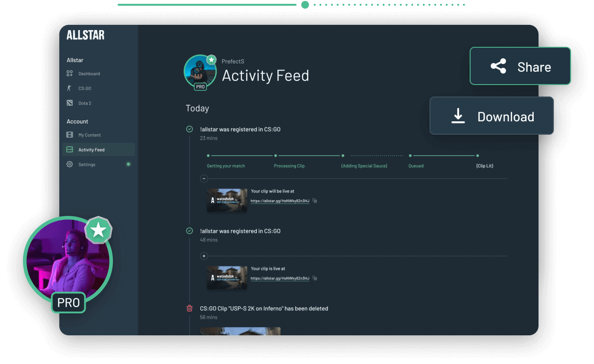Copy the first clip link icon
The image size is (594, 364).
click(315, 201)
